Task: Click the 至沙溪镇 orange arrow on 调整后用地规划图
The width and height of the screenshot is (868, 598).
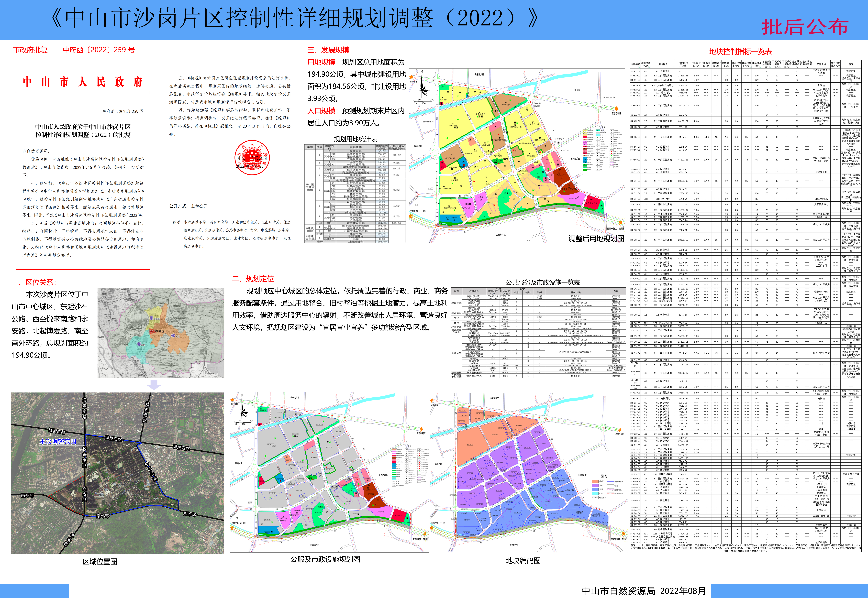Action: 411,77
